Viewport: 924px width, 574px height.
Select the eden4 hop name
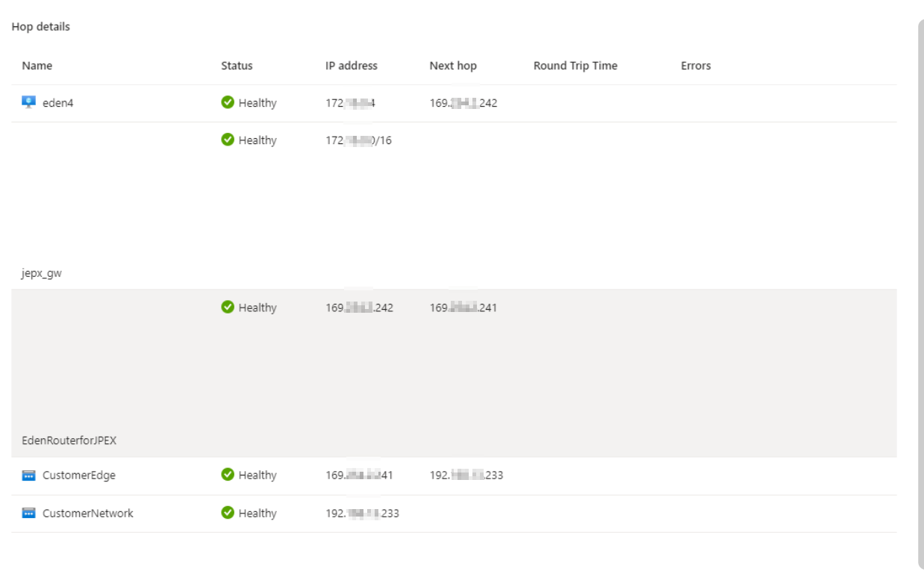tap(57, 103)
